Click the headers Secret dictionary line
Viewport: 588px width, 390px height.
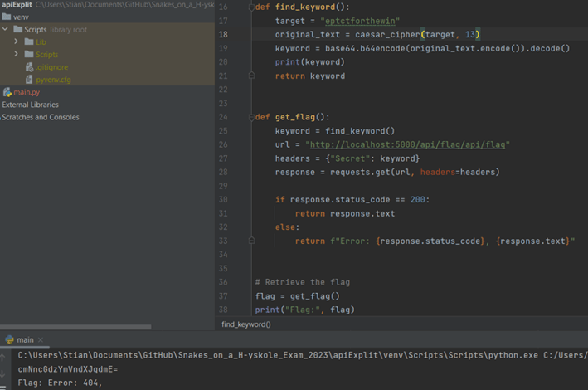pyautogui.click(x=347, y=158)
